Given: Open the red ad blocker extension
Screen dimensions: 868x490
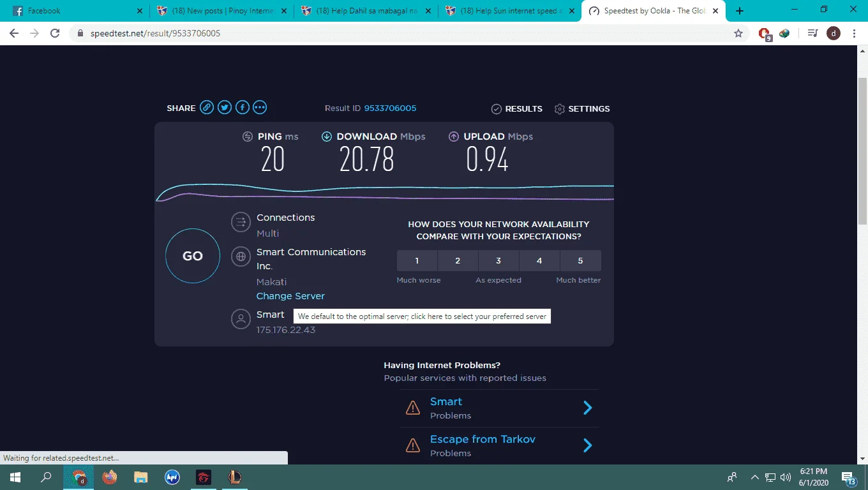Looking at the screenshot, I should point(765,34).
